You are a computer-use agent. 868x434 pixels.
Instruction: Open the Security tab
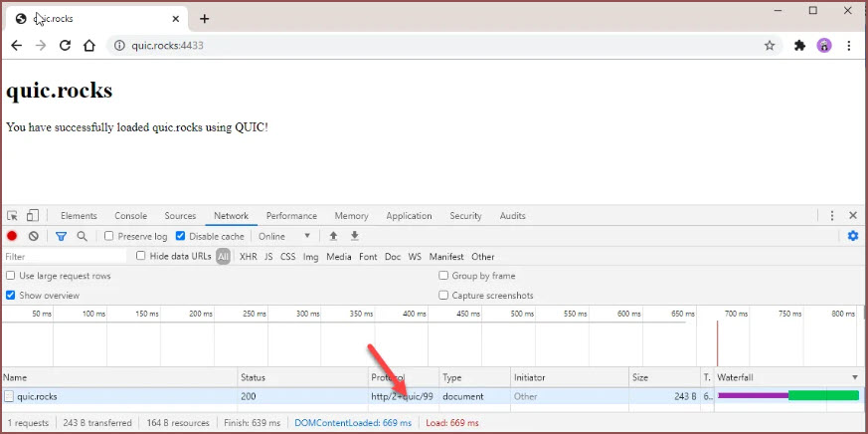tap(465, 216)
